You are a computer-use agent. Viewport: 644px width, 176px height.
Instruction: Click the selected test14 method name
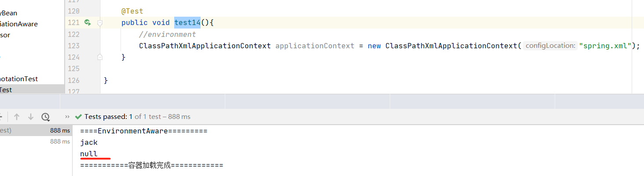coord(187,22)
